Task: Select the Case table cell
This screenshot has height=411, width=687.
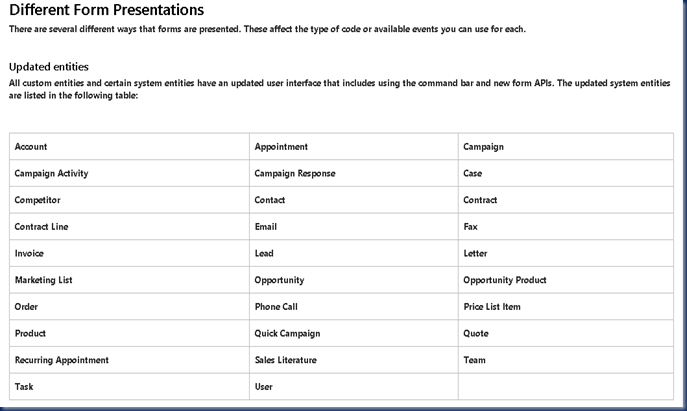Action: pyautogui.click(x=473, y=173)
